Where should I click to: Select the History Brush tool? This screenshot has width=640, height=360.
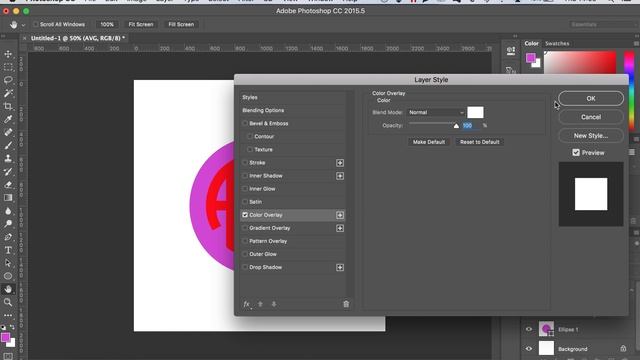coord(8,171)
